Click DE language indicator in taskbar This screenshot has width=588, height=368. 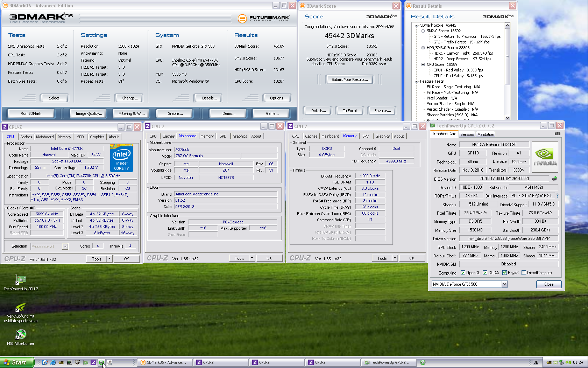[536, 362]
